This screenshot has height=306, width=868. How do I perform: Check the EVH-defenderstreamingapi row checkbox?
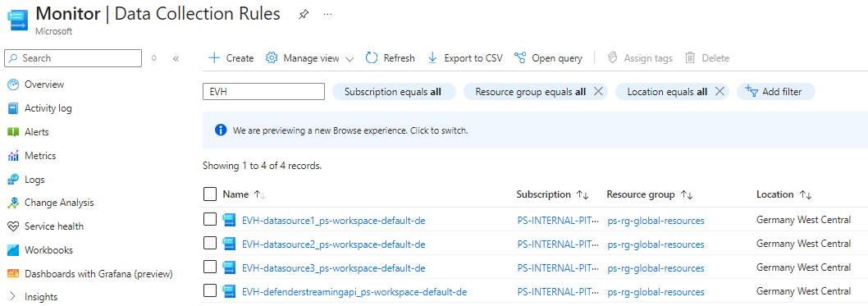[x=210, y=290]
